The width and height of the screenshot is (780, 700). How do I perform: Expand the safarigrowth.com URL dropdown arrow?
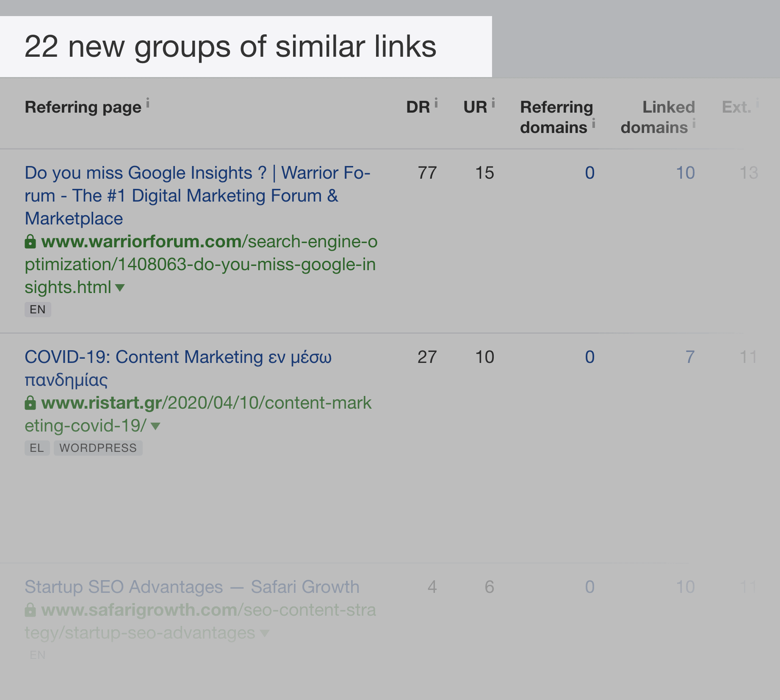tap(265, 633)
